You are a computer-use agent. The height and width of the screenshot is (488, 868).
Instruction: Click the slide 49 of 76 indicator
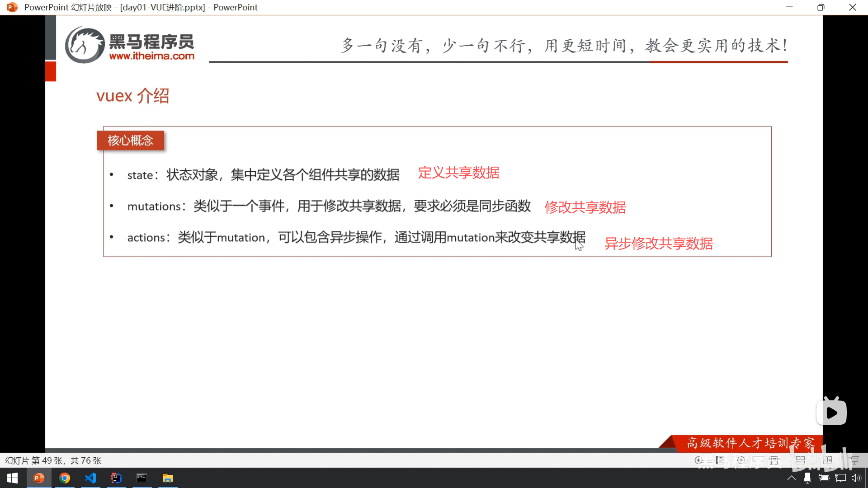click(x=53, y=460)
